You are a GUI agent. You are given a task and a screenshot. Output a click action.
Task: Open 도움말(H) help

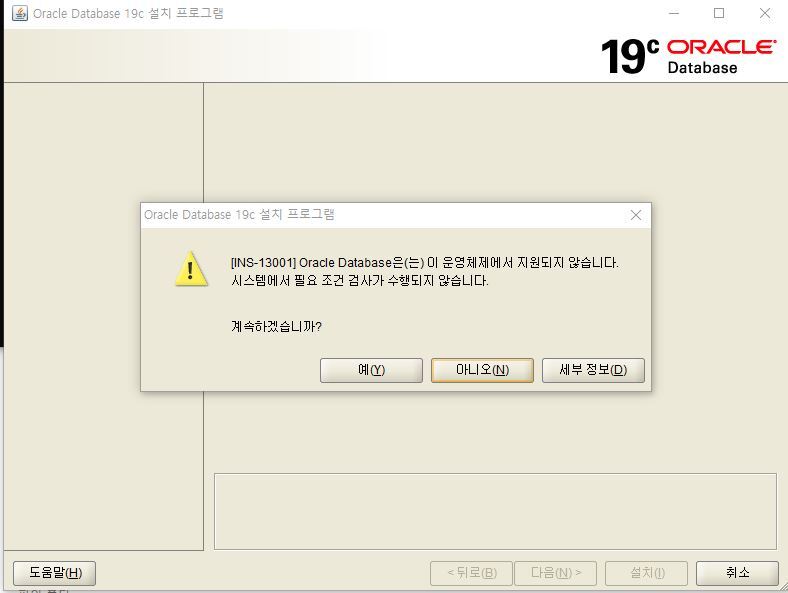coord(54,573)
